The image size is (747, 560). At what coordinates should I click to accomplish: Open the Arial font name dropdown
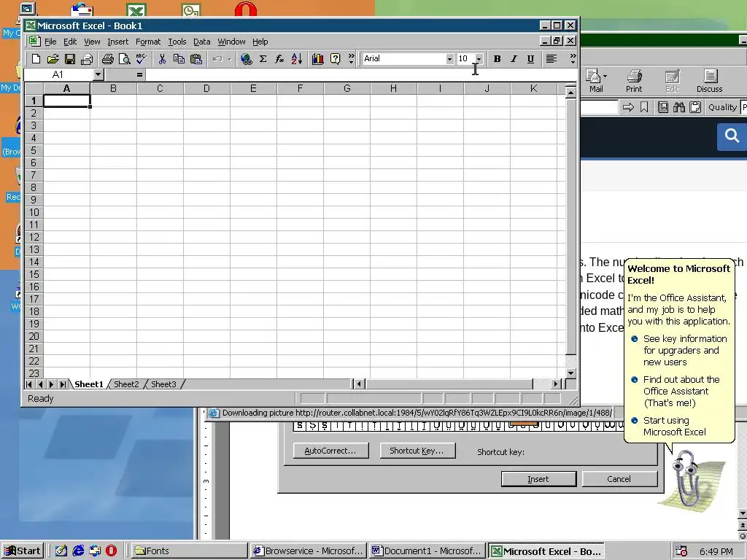tap(449, 59)
